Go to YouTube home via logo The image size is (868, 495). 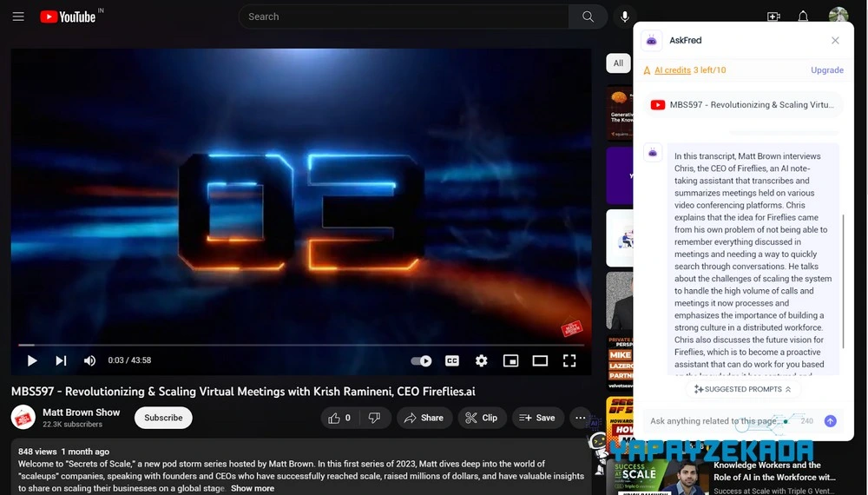point(68,16)
